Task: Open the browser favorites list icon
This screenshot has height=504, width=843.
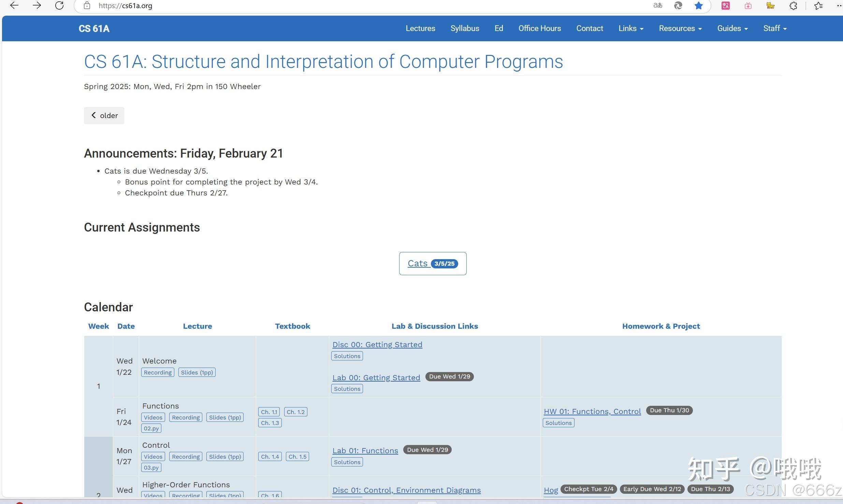Action: click(818, 5)
